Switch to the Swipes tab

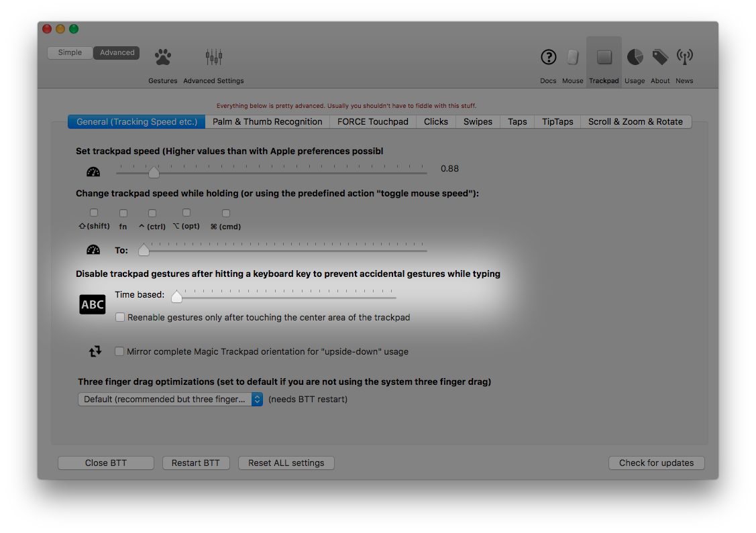point(478,121)
